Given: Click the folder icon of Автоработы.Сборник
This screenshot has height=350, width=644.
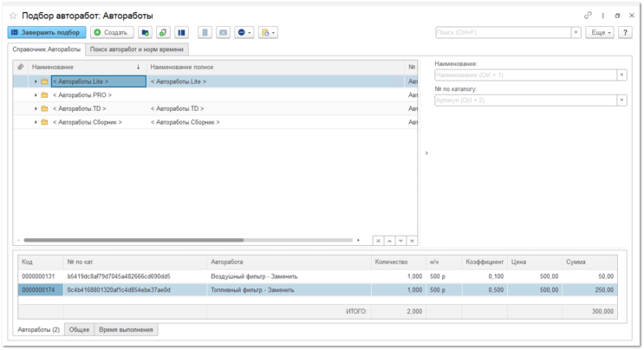Looking at the screenshot, I should coord(44,122).
